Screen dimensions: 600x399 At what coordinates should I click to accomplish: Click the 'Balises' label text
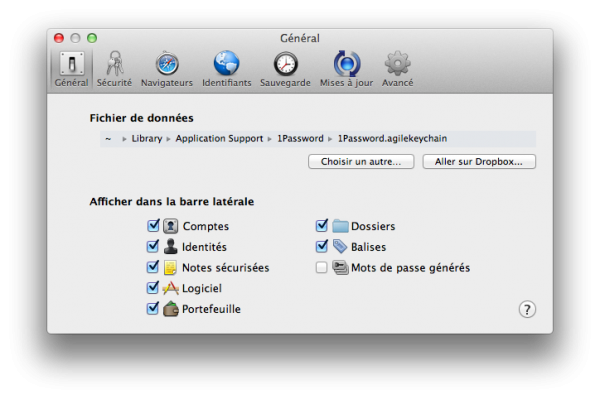coord(368,247)
